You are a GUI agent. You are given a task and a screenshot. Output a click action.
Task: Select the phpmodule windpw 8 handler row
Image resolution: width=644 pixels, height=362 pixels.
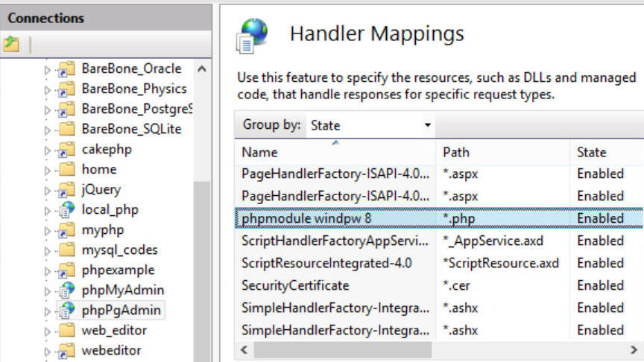tap(440, 218)
